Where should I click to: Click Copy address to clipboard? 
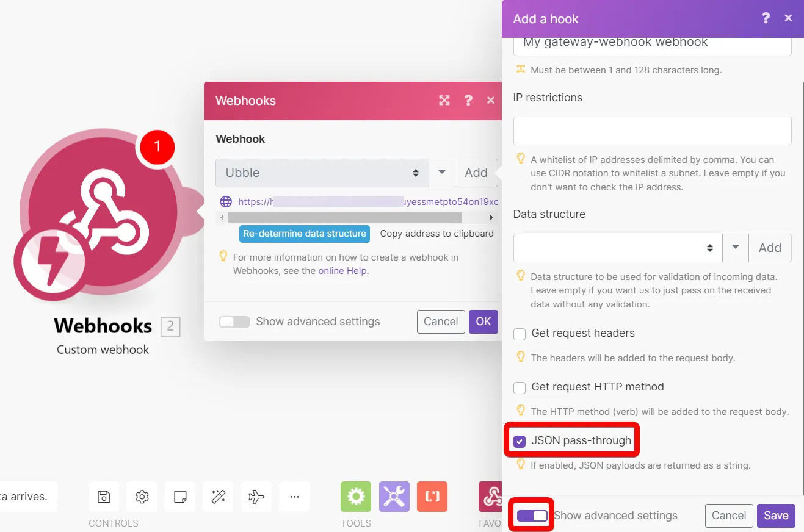coord(437,234)
